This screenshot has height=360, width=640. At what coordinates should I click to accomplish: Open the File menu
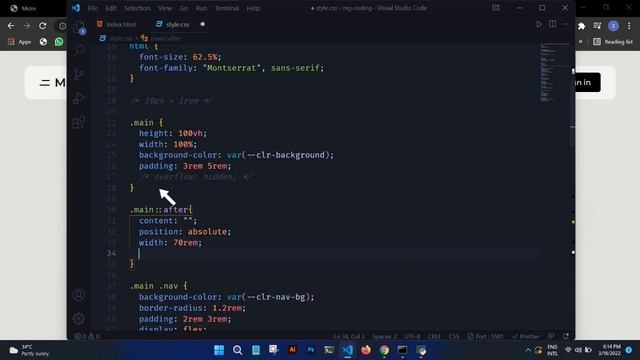[x=93, y=8]
